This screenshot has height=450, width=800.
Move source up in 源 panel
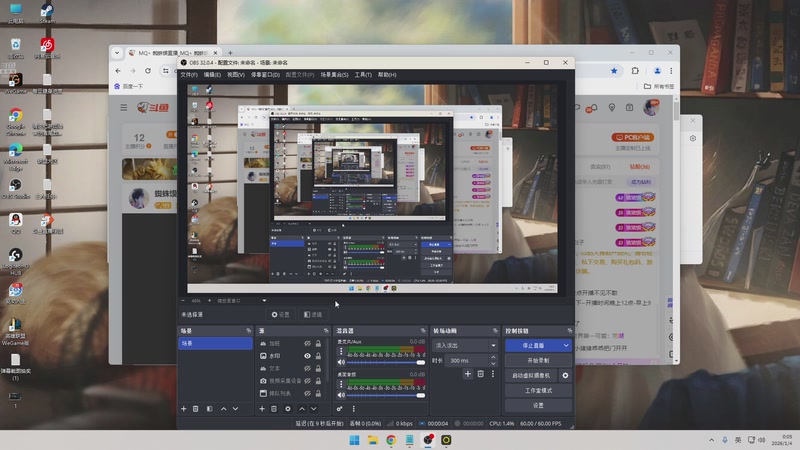pyautogui.click(x=302, y=409)
